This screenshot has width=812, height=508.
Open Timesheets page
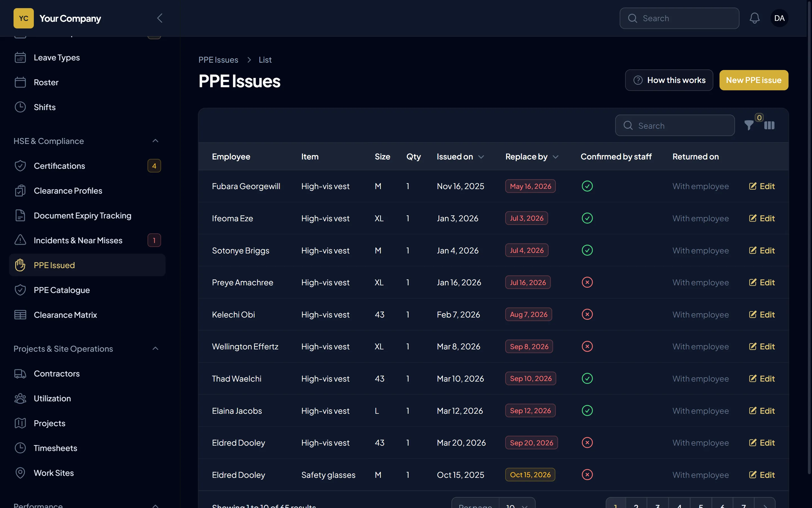[x=87, y=448]
